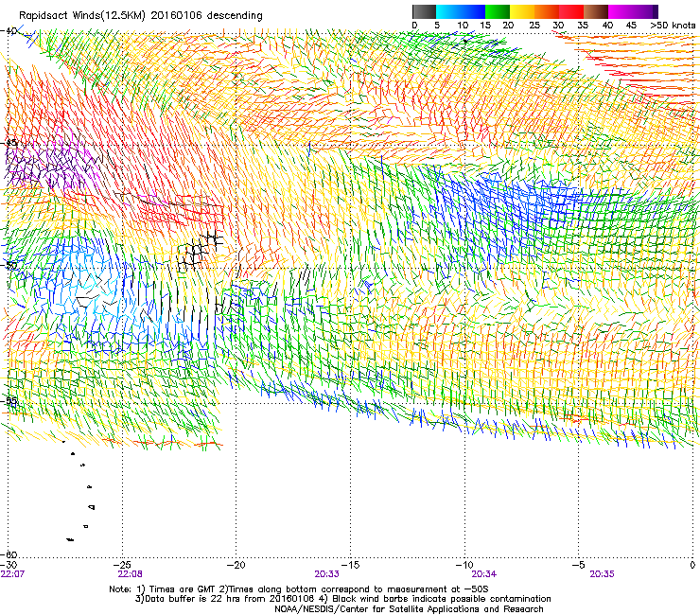
Task: Click the ">50 knots" legend label
Action: [673, 26]
